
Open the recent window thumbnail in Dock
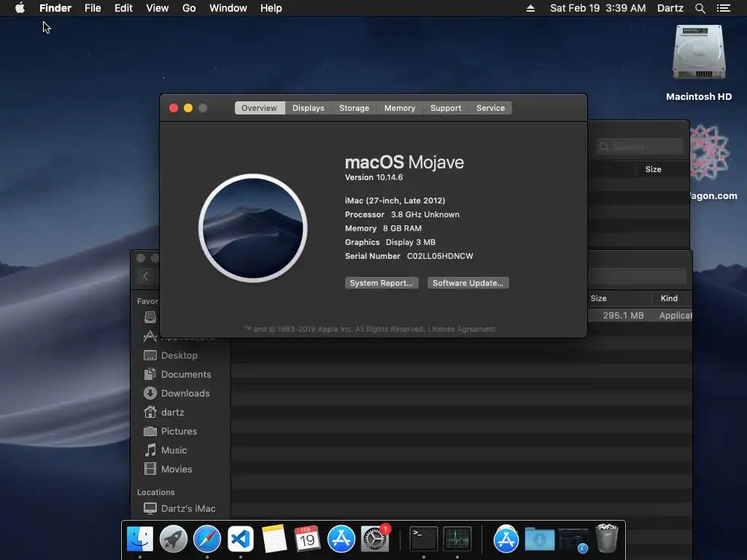click(573, 540)
